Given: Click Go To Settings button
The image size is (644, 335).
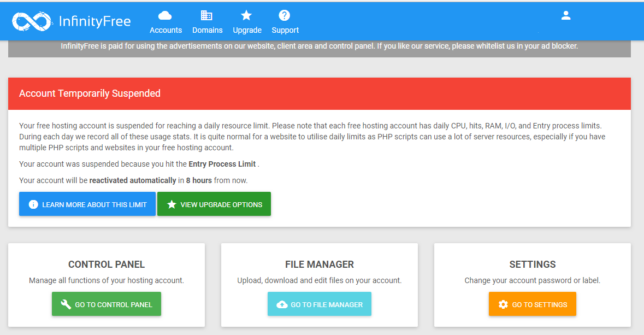Looking at the screenshot, I should [532, 304].
